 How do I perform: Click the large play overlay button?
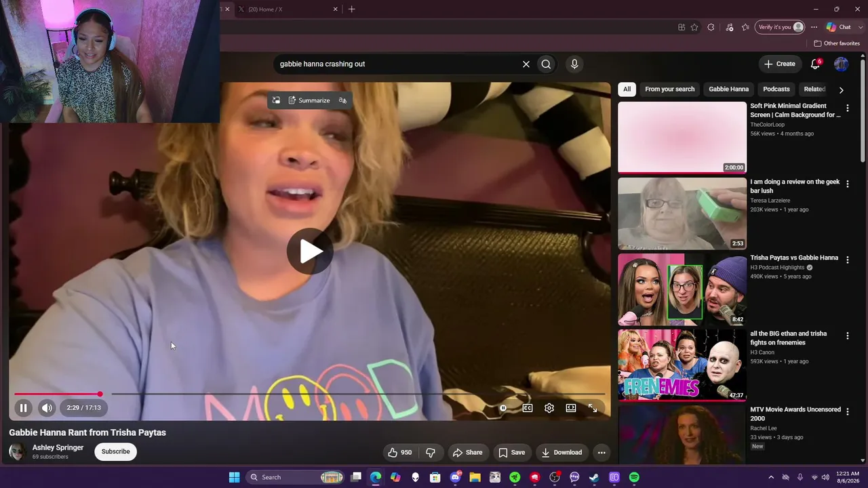point(310,251)
